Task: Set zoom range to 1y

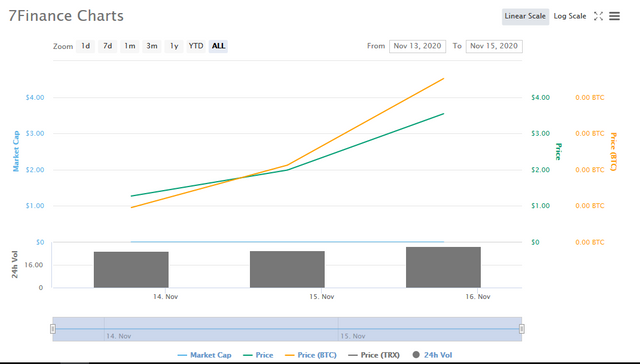Action: coord(174,46)
